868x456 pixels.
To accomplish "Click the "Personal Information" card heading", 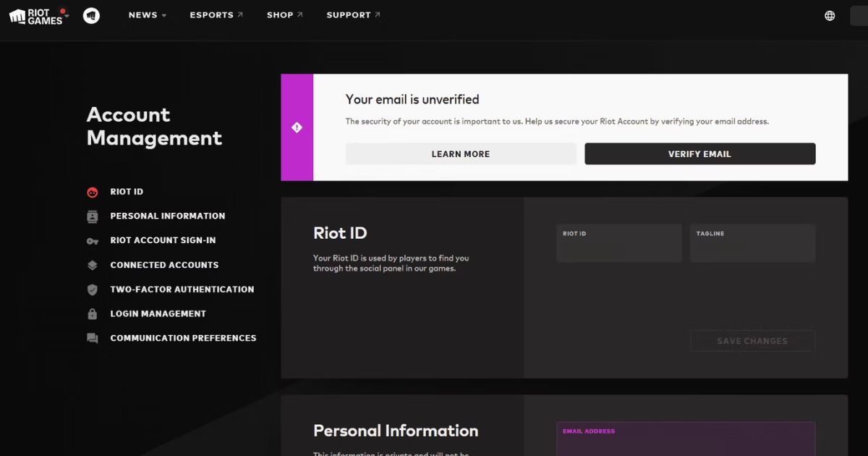I will 396,431.
